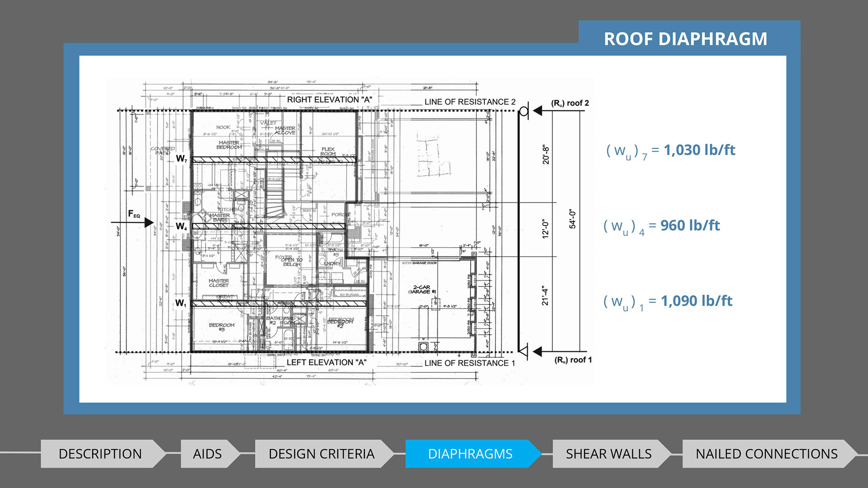Select the highlighted Diaphragms tab
Viewport: 868px width, 488px height.
click(470, 454)
